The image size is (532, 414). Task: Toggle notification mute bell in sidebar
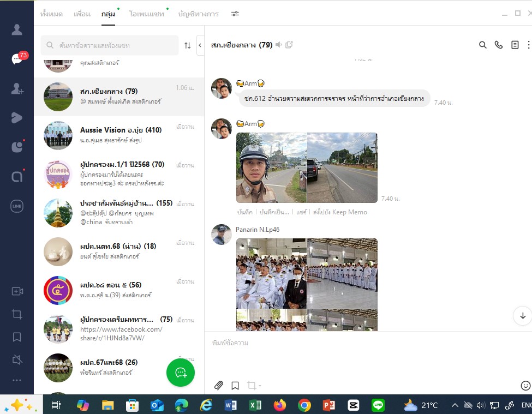click(17, 359)
